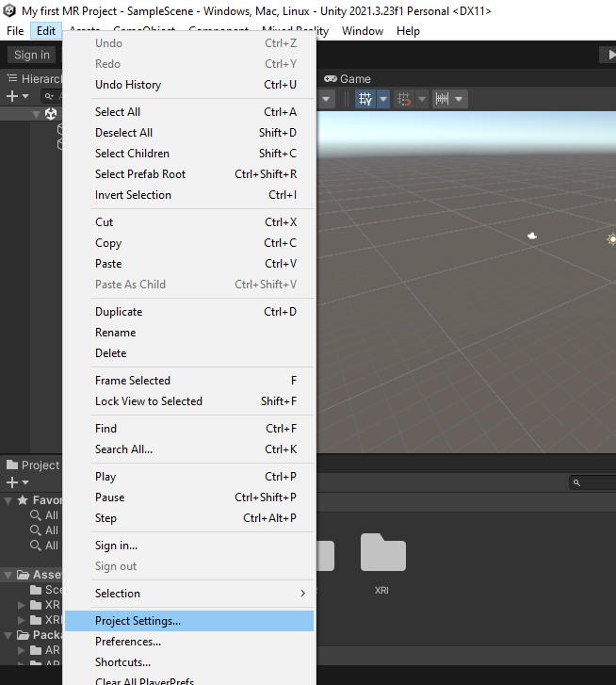Collapse the Favorites foldout
Image resolution: width=616 pixels, height=685 pixels.
point(8,500)
